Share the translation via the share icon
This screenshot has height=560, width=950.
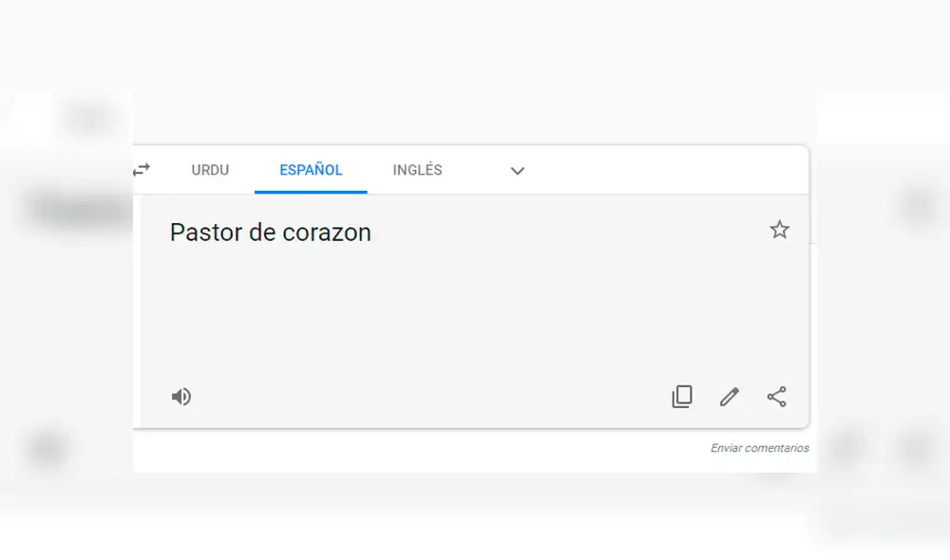pos(776,396)
